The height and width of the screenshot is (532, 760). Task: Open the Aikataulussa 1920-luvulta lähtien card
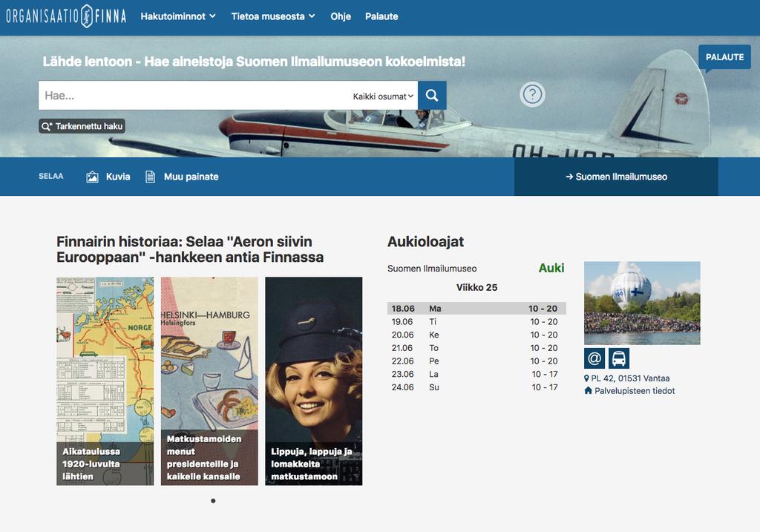105,381
